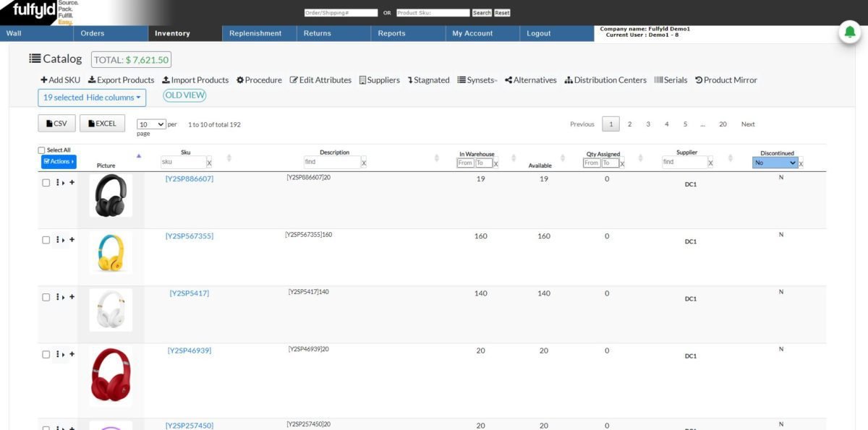
Task: Open Product Mirror
Action: pos(726,80)
